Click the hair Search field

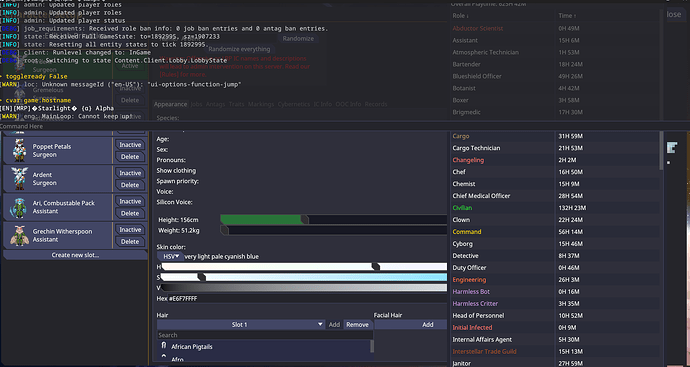[x=265, y=335]
